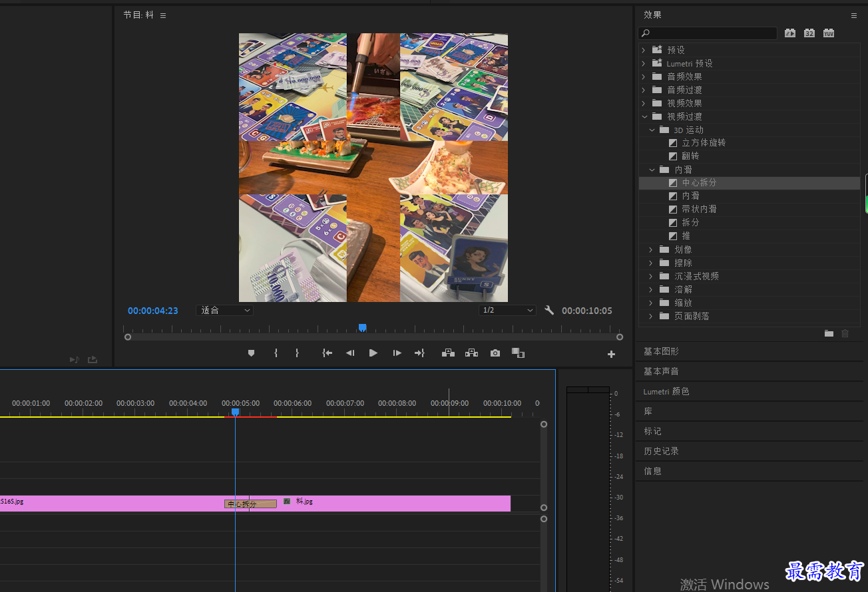Collapse the 内滑 folder
868x592 pixels.
[652, 170]
